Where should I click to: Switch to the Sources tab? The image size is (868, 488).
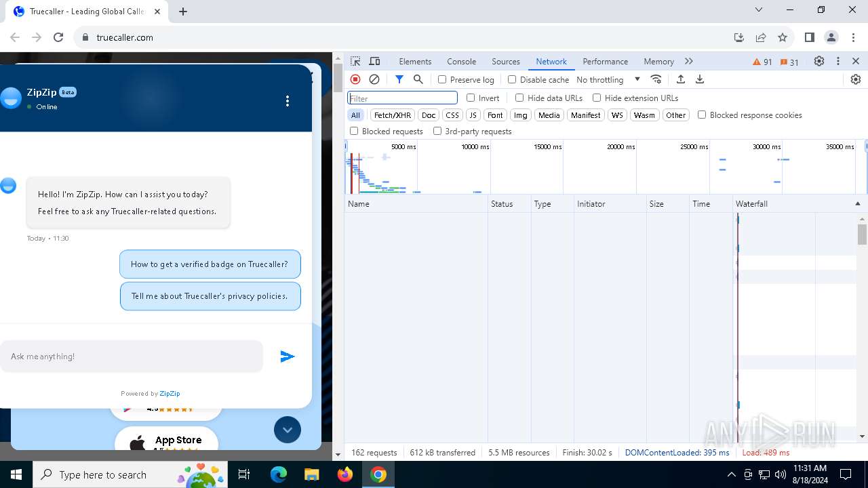(506, 61)
